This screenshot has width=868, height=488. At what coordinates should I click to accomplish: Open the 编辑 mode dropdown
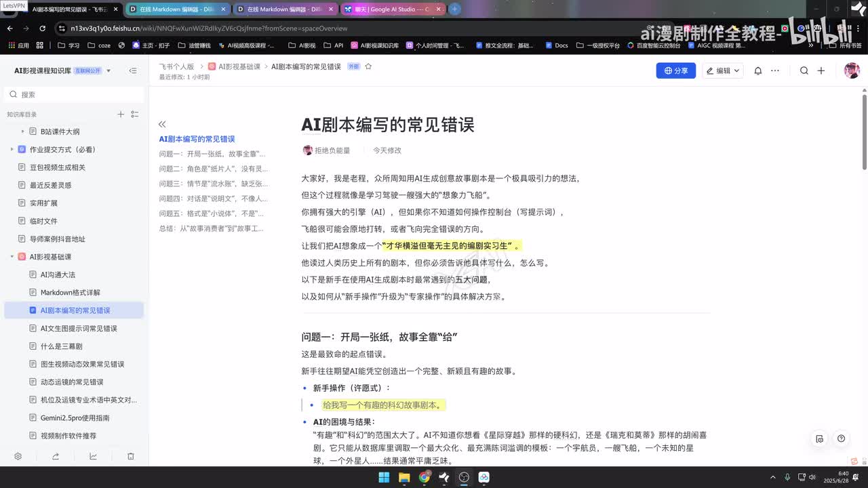[723, 70]
